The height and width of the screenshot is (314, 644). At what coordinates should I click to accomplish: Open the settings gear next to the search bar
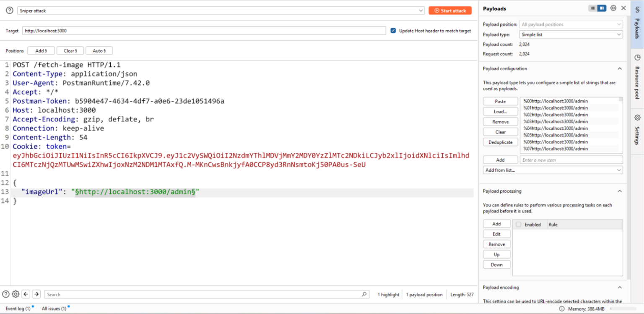point(16,294)
